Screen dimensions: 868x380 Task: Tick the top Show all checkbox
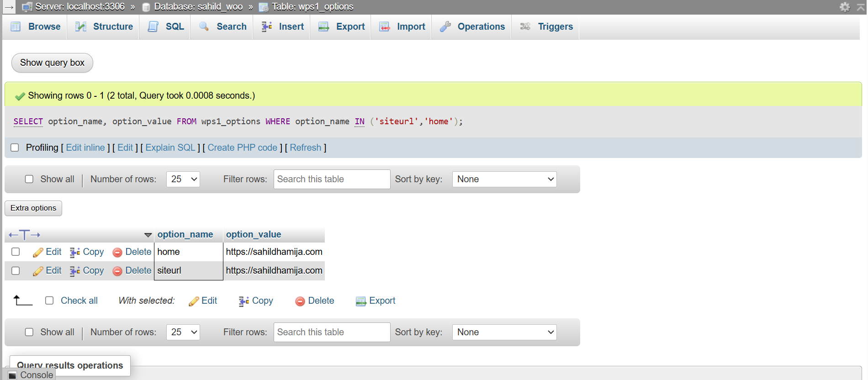[29, 179]
